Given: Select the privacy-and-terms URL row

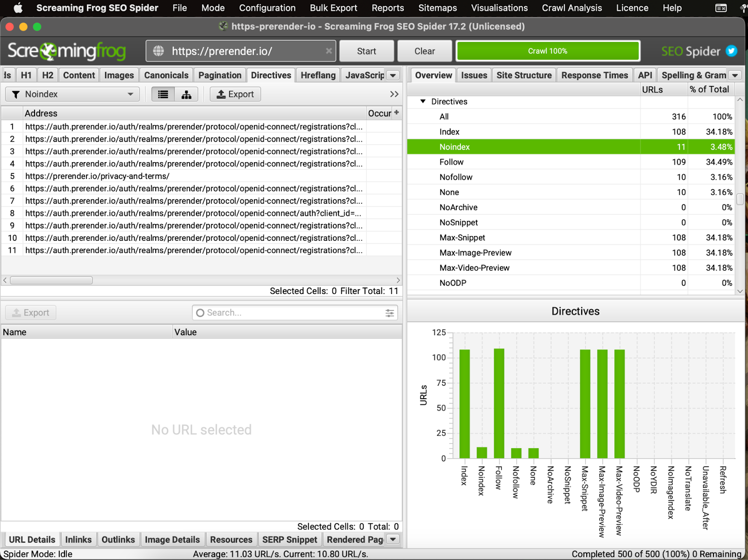Looking at the screenshot, I should (x=201, y=176).
